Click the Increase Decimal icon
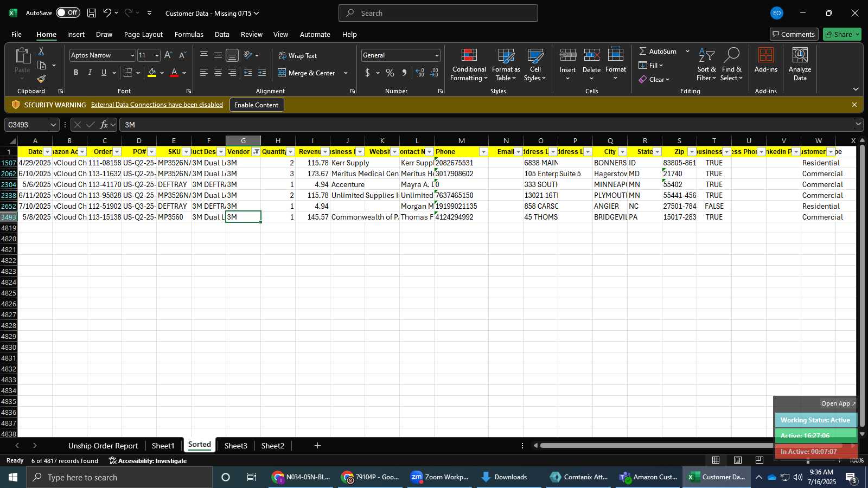This screenshot has width=868, height=488. coord(420,73)
